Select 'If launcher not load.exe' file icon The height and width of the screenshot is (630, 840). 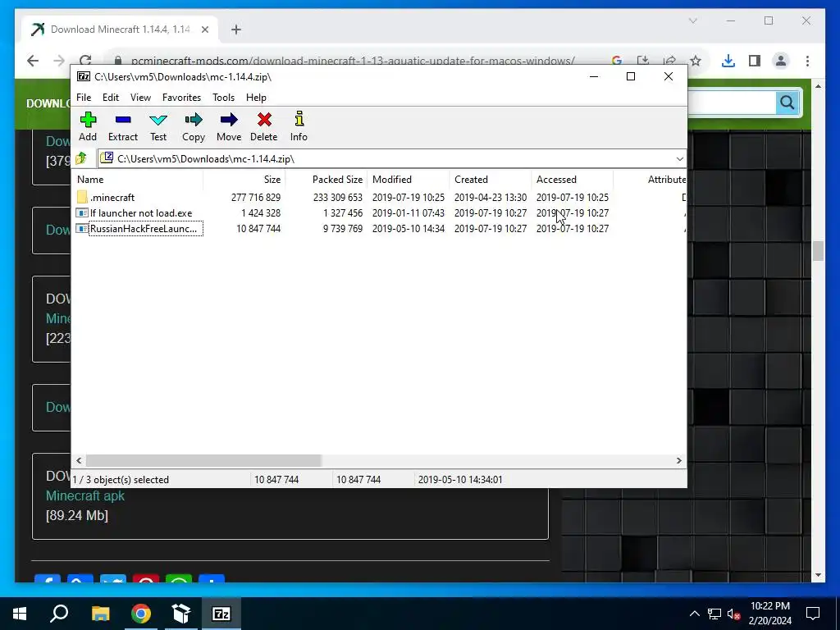pos(82,212)
